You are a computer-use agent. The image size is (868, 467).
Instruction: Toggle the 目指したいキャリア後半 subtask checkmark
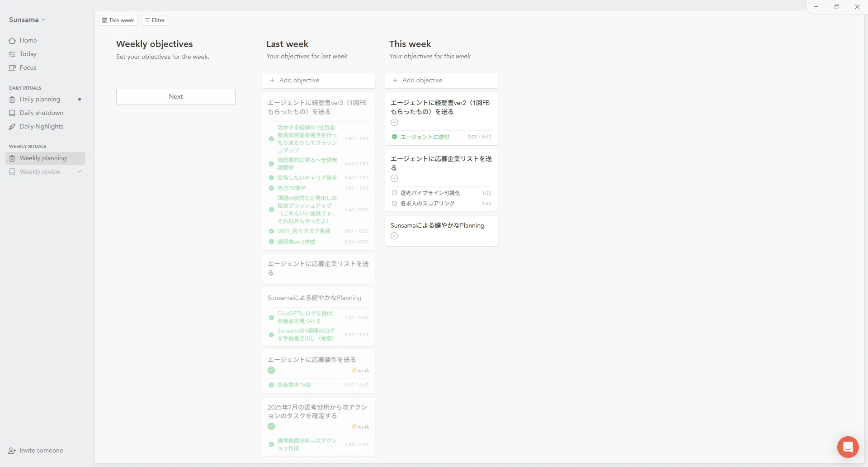coord(271,178)
